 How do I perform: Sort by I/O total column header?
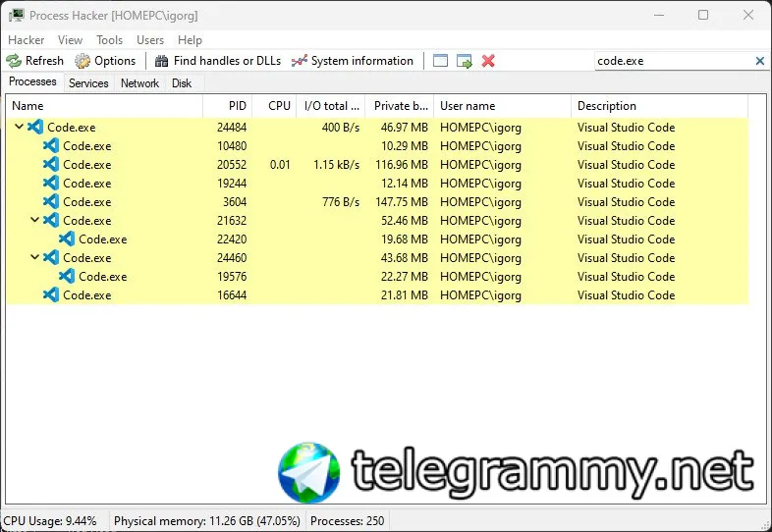[x=331, y=106]
